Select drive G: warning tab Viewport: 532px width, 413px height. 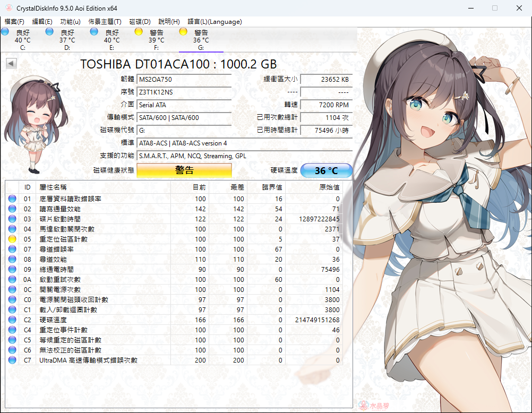click(201, 40)
